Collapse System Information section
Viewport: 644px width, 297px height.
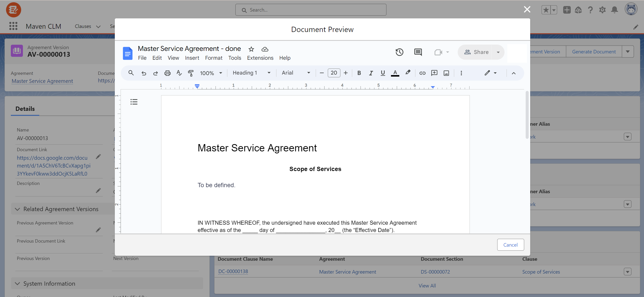pyautogui.click(x=17, y=284)
